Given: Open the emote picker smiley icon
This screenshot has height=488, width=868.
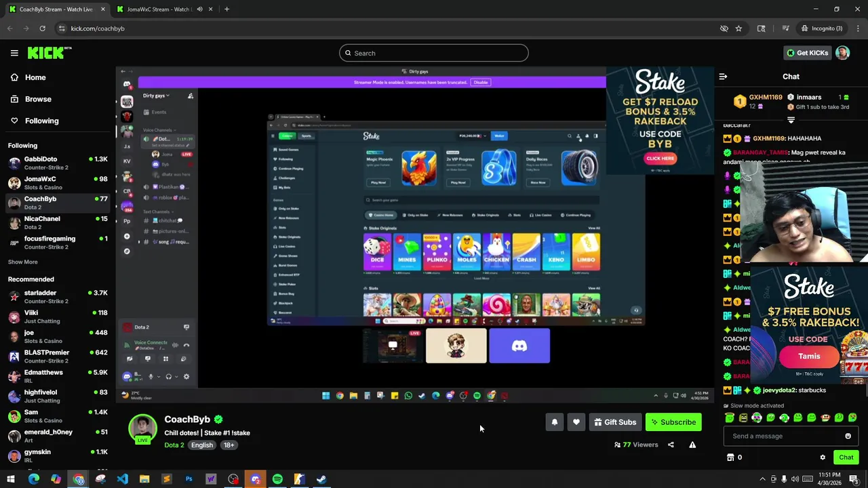Looking at the screenshot, I should 848,436.
